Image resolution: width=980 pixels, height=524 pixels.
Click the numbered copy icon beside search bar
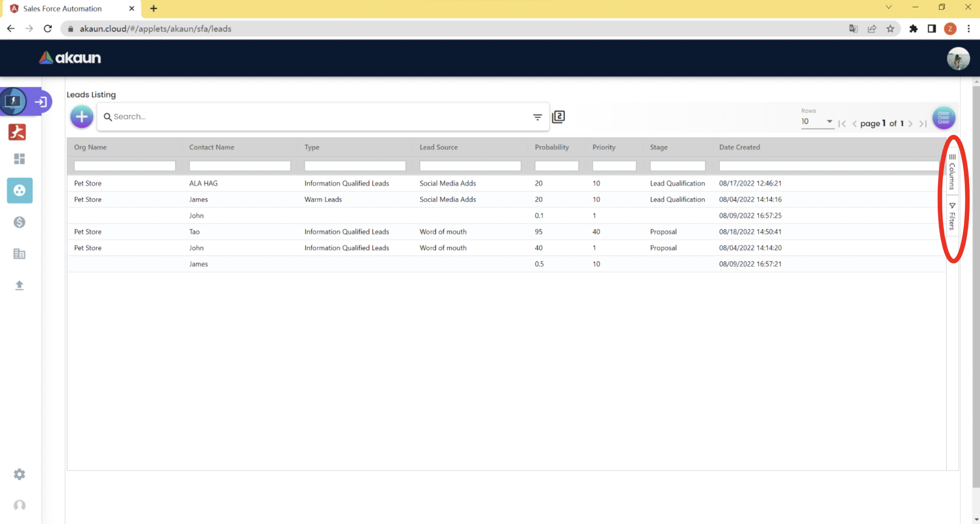tap(558, 117)
